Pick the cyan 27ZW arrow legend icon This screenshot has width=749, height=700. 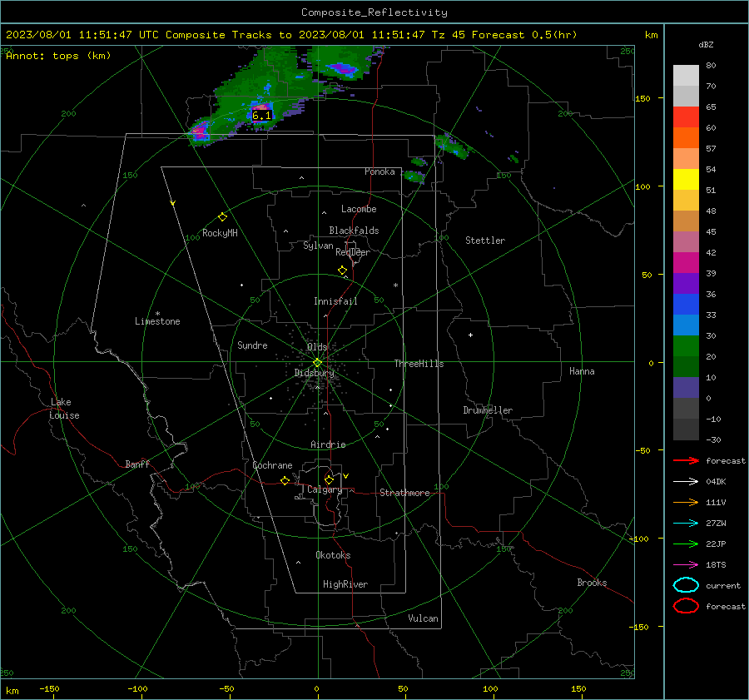686,524
